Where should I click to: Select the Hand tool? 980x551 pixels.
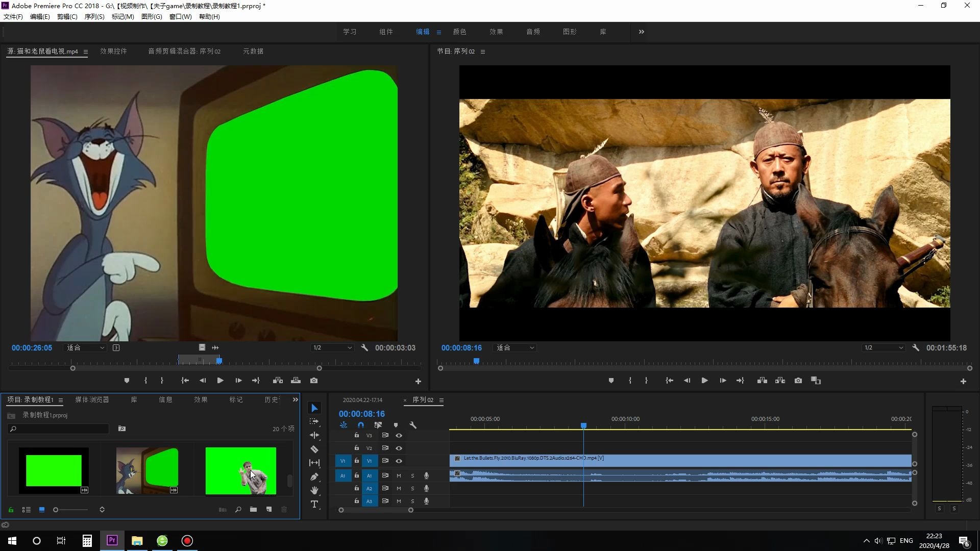pyautogui.click(x=314, y=491)
